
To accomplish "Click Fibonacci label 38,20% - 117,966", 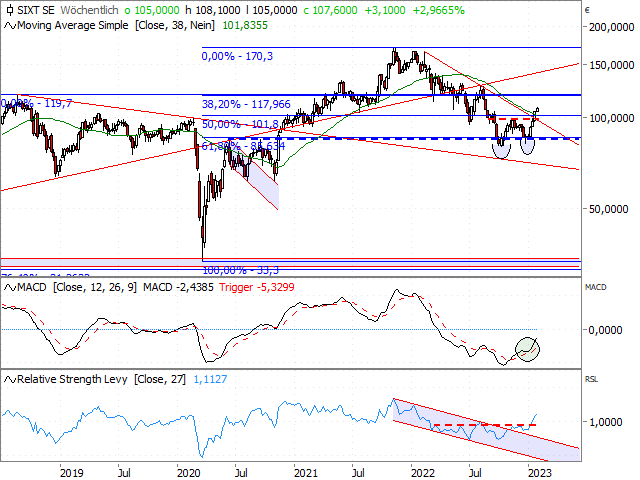I will (246, 104).
